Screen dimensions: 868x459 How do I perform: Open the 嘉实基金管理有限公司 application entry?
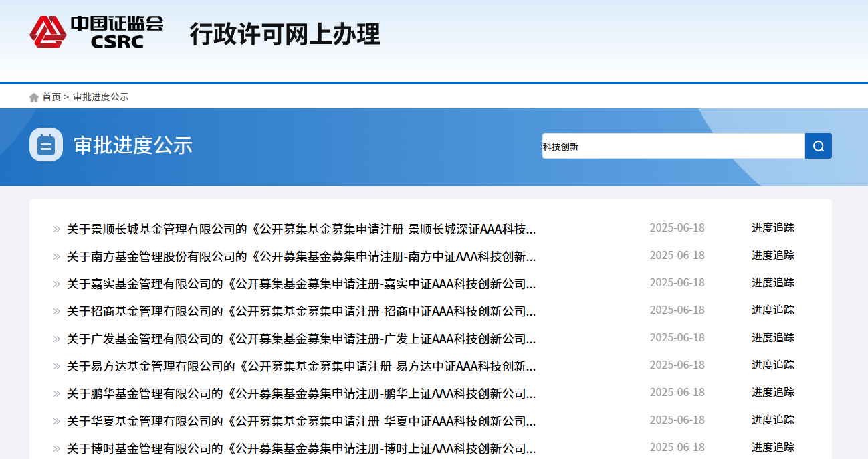[x=302, y=284]
